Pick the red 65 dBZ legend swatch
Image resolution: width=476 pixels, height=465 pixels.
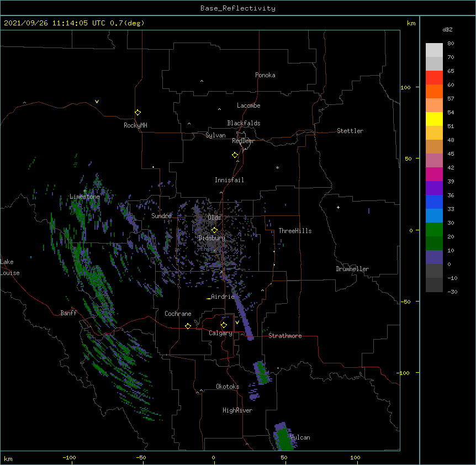click(x=434, y=78)
